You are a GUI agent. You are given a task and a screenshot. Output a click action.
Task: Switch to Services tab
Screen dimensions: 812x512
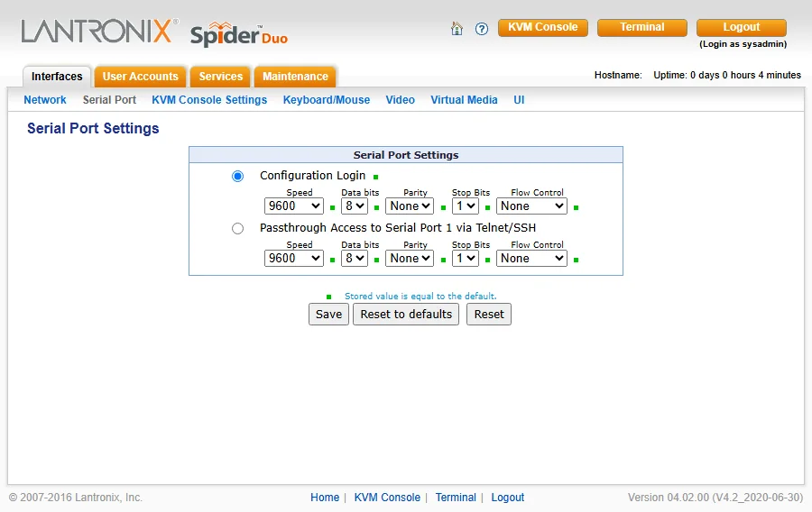coord(221,77)
